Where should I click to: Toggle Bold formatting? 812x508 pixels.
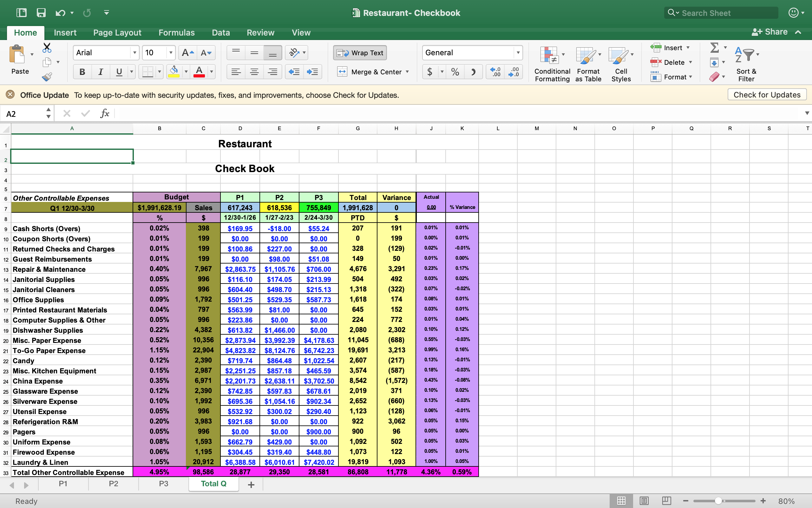click(x=82, y=72)
